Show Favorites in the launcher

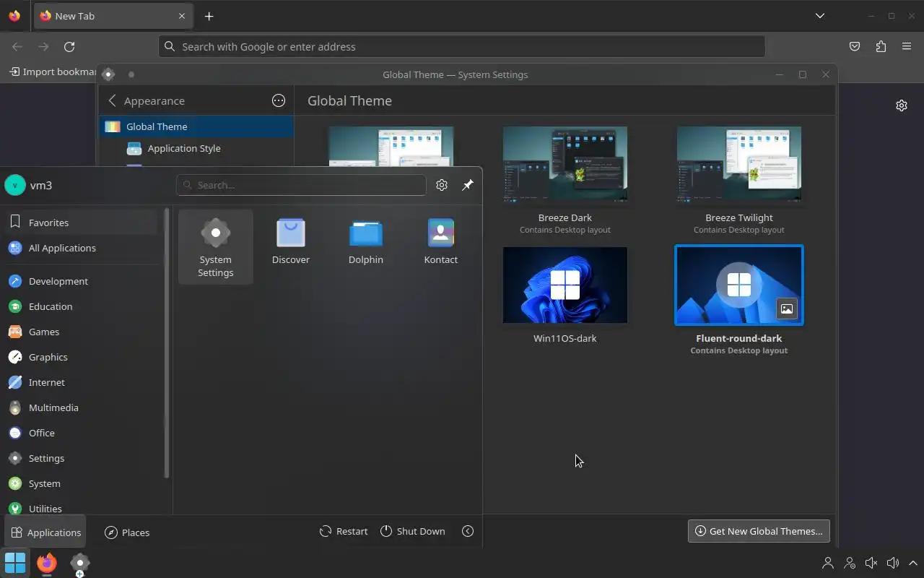81,223
